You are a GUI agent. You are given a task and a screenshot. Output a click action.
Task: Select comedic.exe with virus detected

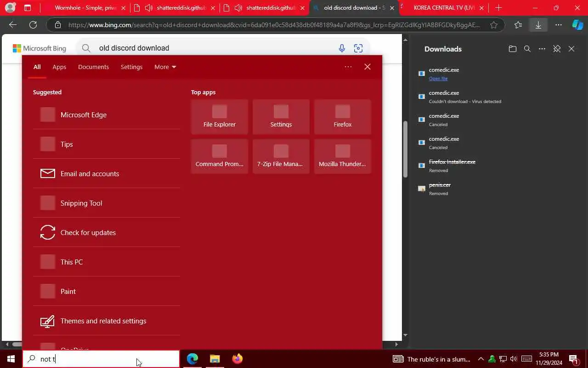(x=495, y=97)
